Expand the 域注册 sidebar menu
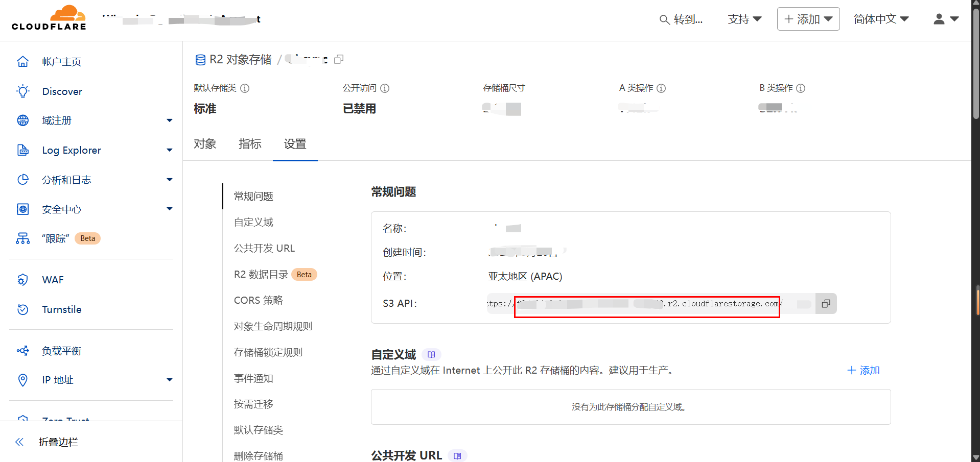The width and height of the screenshot is (980, 462). 170,120
